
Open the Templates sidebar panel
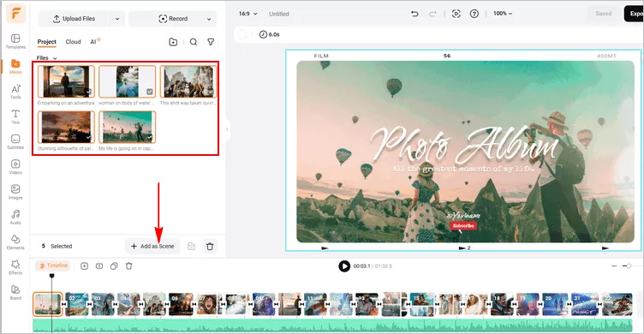click(15, 41)
